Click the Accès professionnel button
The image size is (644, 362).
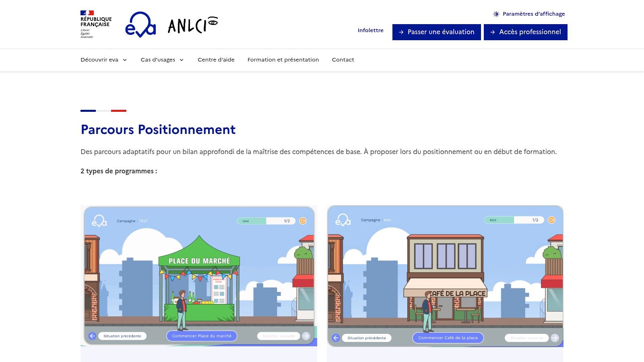coord(525,32)
